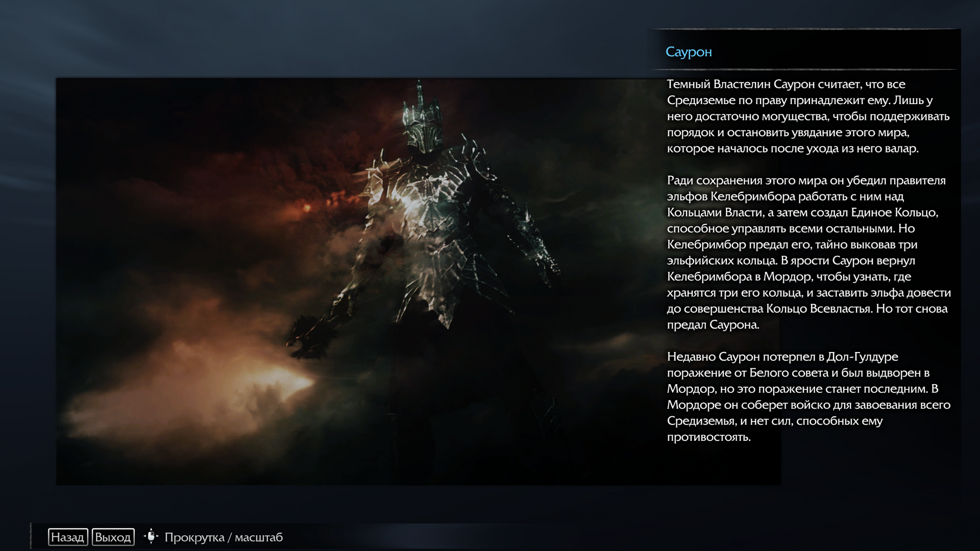Click Sauron's clawed gauntlet hand
Screen dimensions: 980x551
308,337
